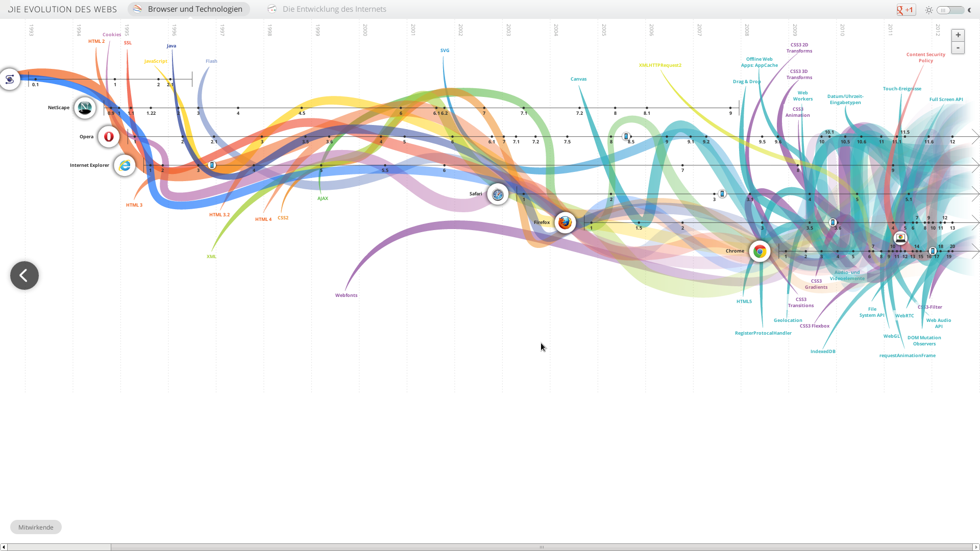The image size is (980, 551).
Task: Click the mobile icon on Internet Explorer timeline
Action: 212,165
